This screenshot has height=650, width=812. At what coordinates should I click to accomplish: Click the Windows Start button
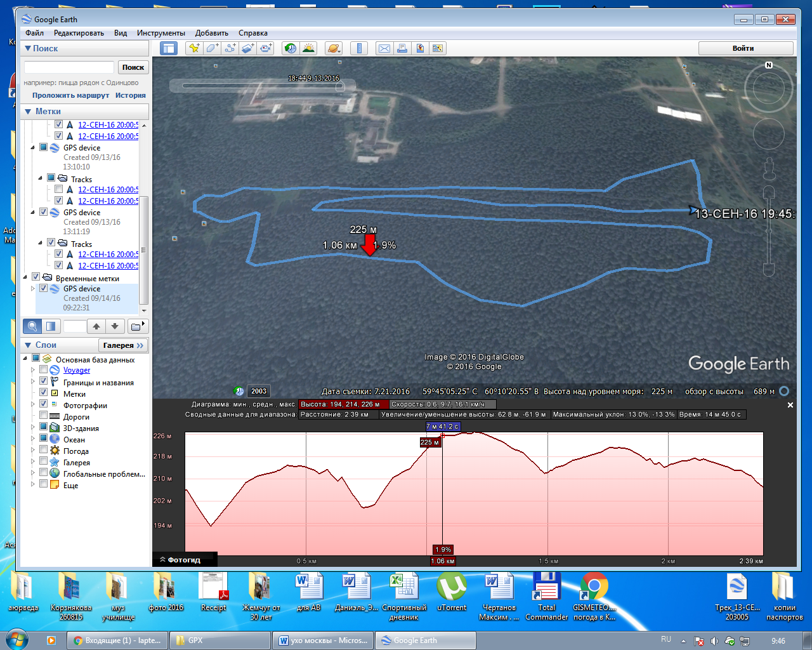click(16, 639)
